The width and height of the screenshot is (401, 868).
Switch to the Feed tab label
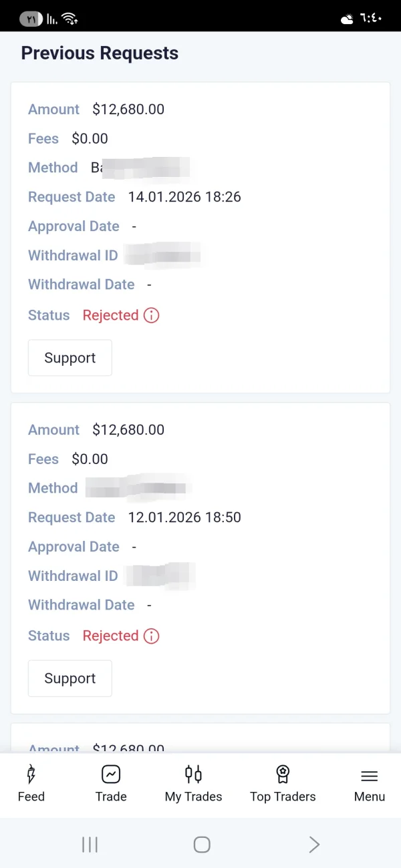(31, 797)
